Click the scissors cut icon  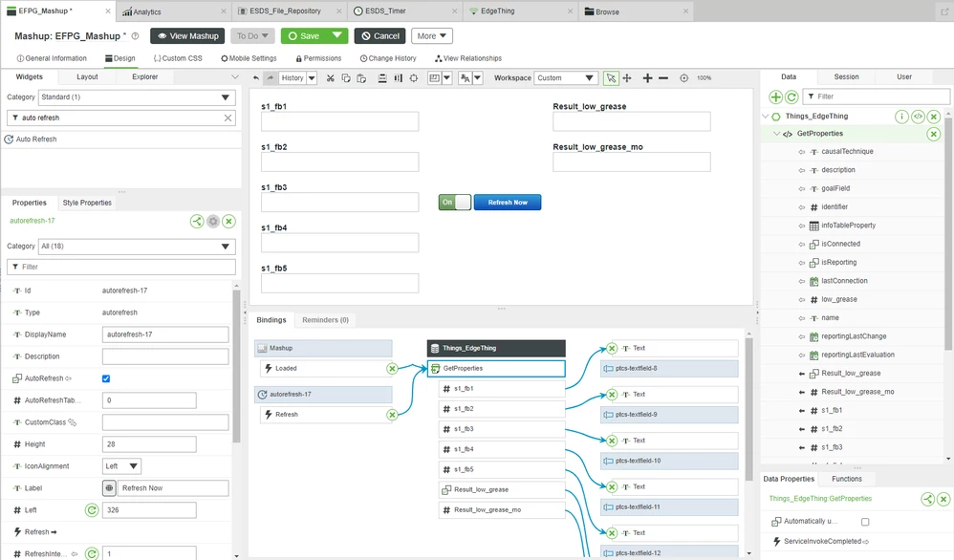[x=331, y=77]
